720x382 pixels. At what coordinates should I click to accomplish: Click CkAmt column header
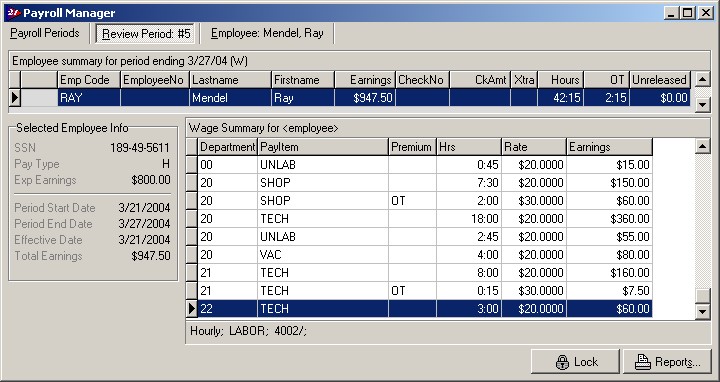click(480, 80)
